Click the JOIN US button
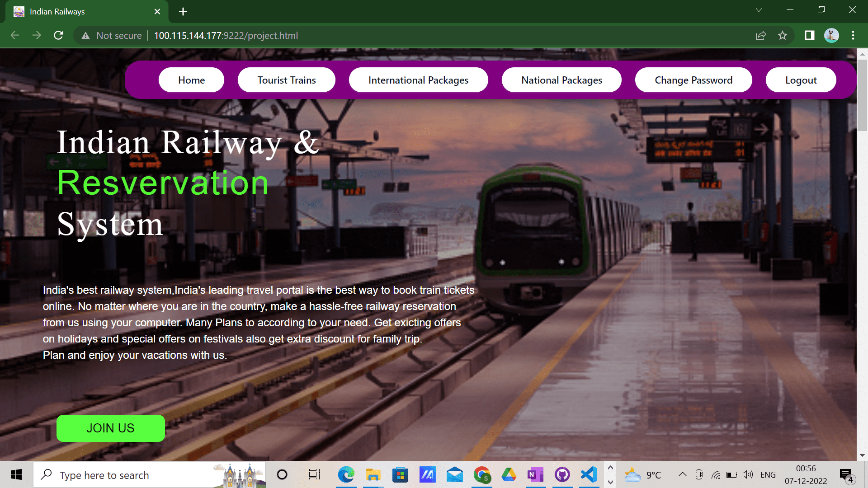Screen dimensions: 868x488 coord(110,428)
